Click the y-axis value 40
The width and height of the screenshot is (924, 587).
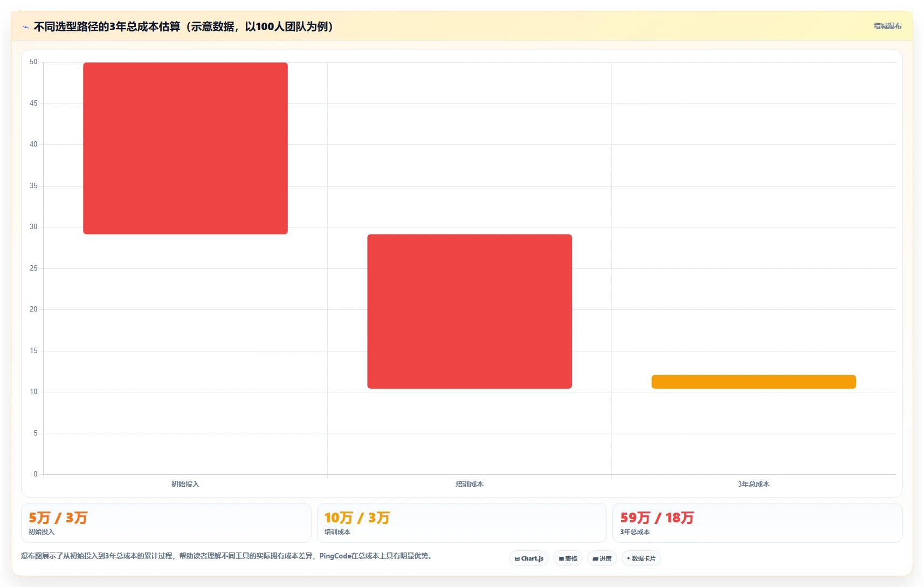[x=33, y=144]
